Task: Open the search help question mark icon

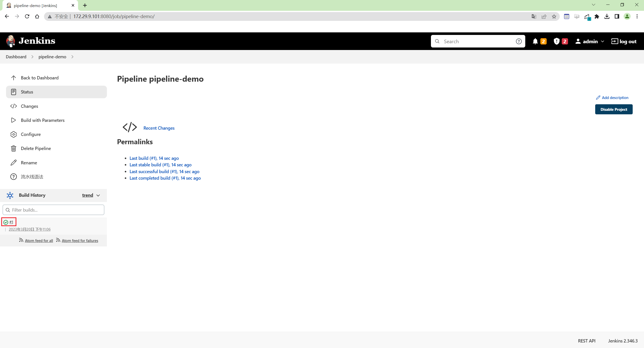Action: tap(518, 41)
